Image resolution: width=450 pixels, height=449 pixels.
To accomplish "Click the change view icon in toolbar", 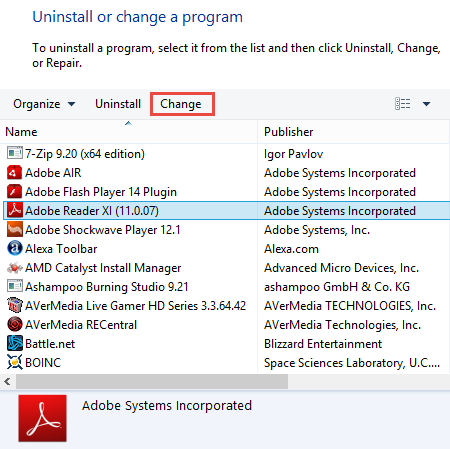I will (402, 104).
